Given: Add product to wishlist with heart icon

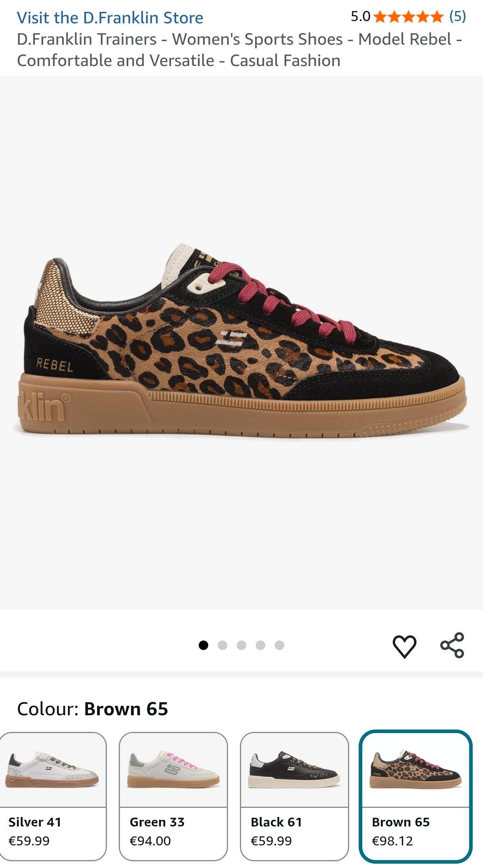Looking at the screenshot, I should pyautogui.click(x=404, y=646).
